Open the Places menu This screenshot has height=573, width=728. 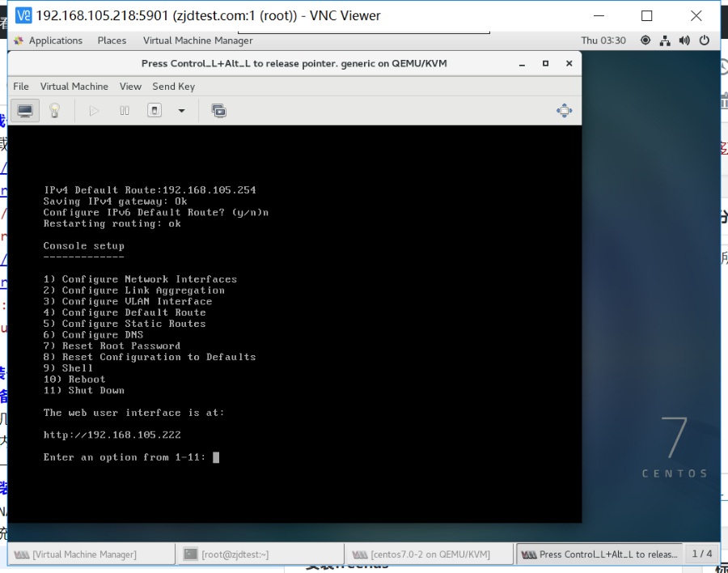click(112, 40)
